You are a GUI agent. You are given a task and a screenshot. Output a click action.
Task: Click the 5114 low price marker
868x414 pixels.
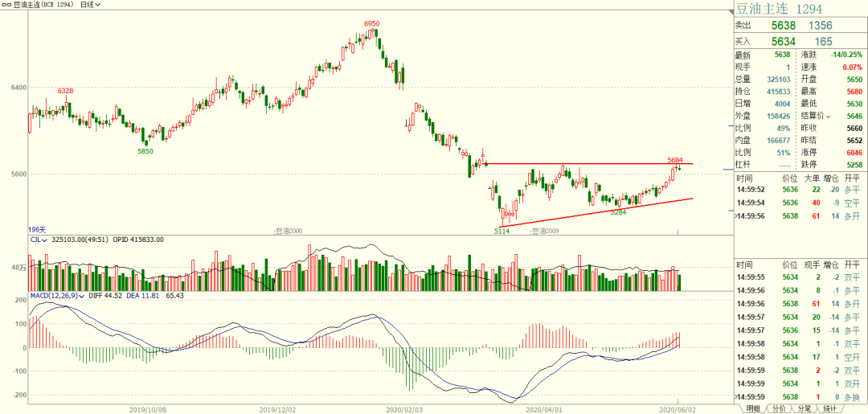[502, 231]
